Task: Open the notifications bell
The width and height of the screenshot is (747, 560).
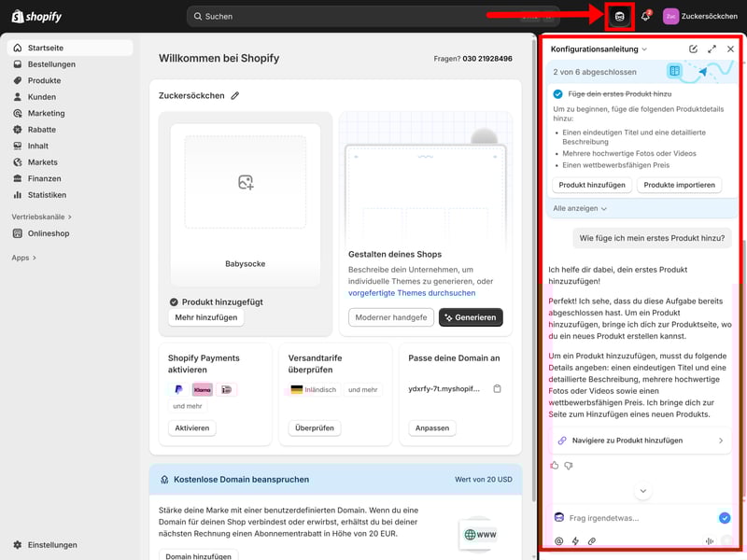Action: pos(645,16)
